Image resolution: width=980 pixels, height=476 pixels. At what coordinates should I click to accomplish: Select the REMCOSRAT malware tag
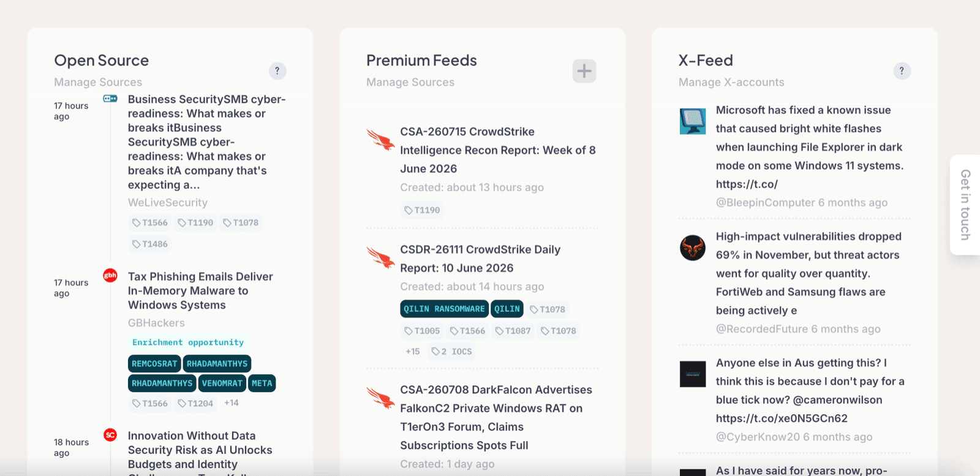tap(154, 364)
